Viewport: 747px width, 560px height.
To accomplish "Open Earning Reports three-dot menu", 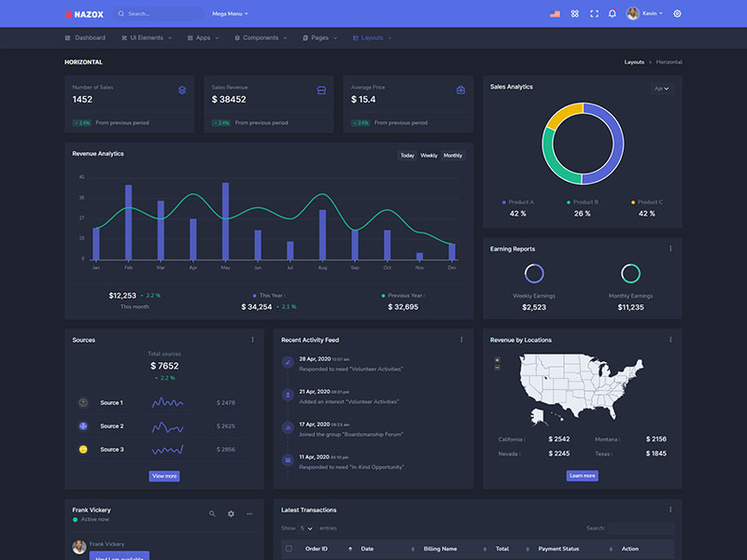I will click(669, 249).
